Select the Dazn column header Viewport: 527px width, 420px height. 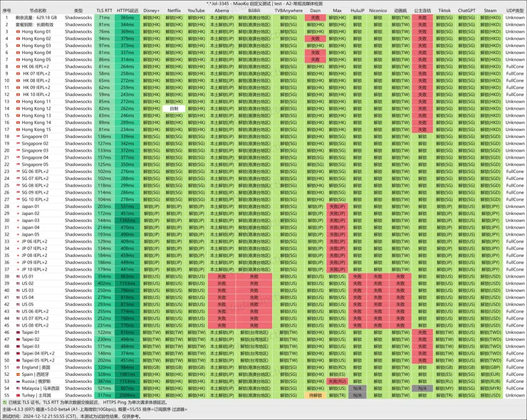coord(315,11)
